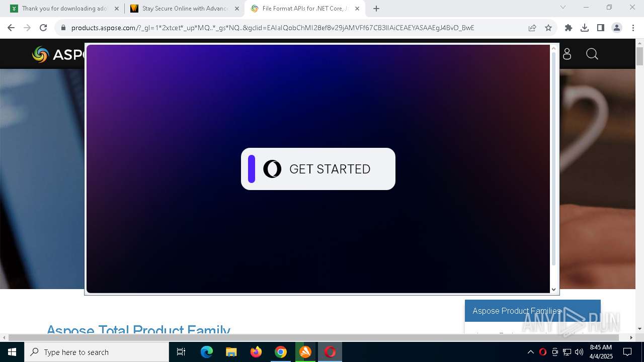Open the Windows Start menu

[x=12, y=352]
